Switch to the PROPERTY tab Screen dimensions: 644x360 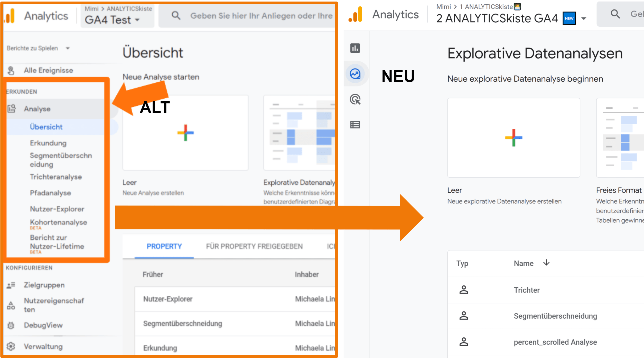point(164,246)
